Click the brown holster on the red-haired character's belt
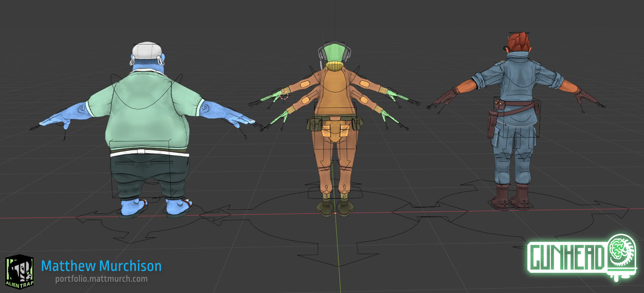 point(491,125)
